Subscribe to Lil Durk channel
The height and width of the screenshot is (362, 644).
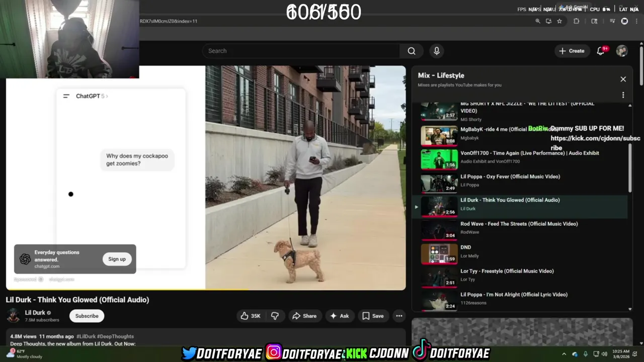(87, 316)
